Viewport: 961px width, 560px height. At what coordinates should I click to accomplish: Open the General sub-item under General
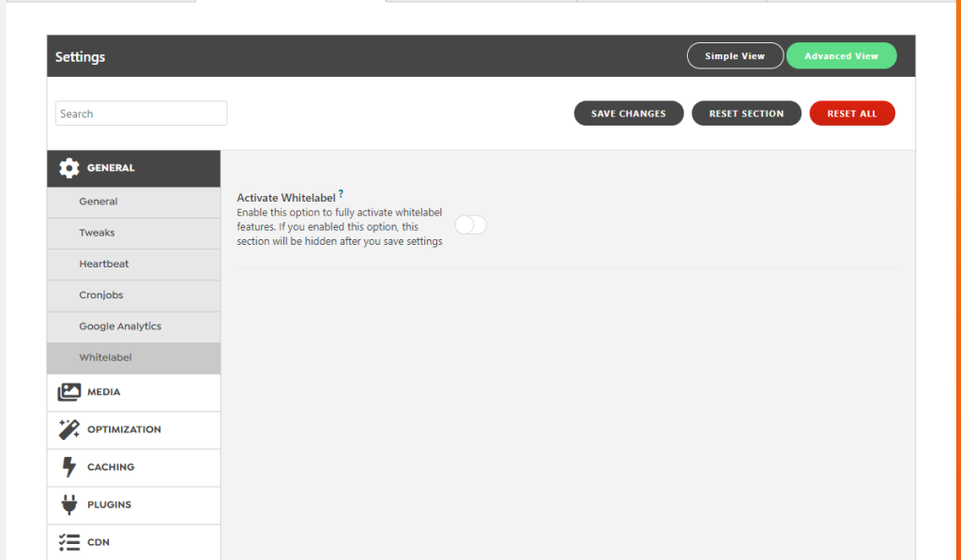pos(133,203)
